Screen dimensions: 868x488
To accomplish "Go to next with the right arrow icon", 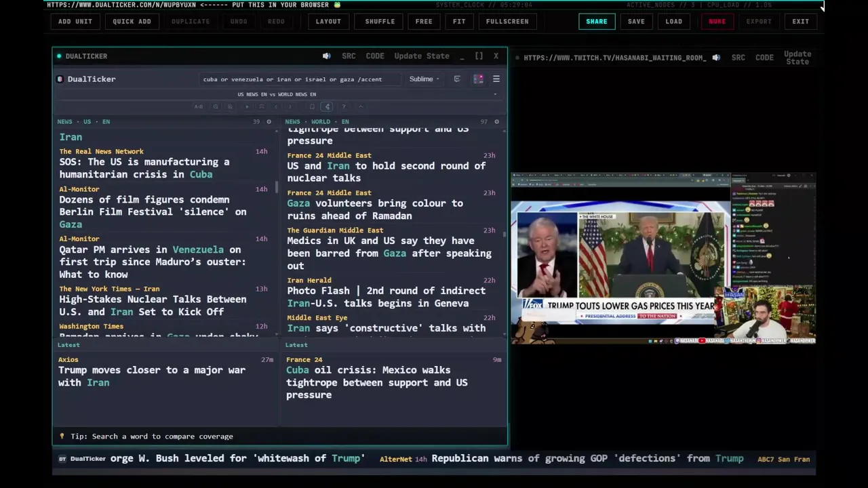I will (290, 106).
